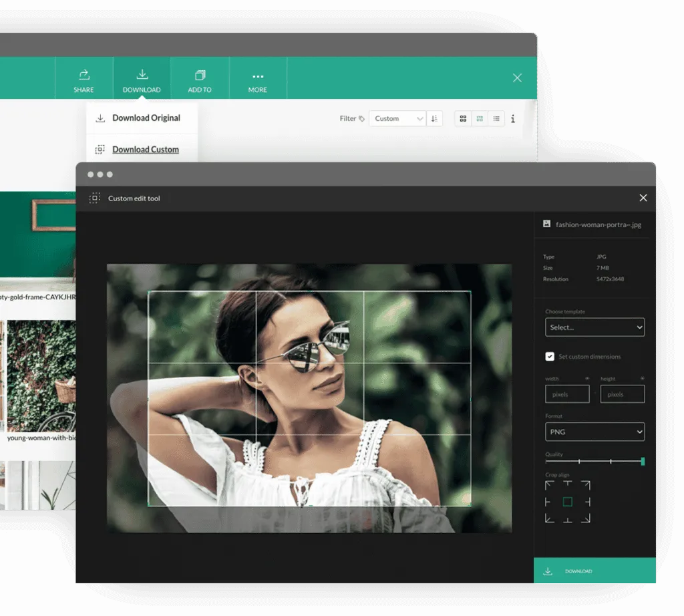684x616 pixels.
Task: Click the Size value 7 MB
Action: 603,268
